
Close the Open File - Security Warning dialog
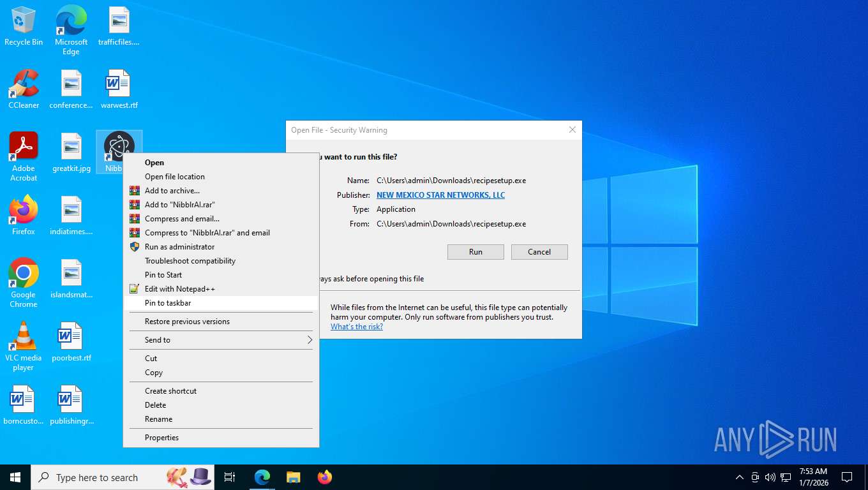coord(572,130)
